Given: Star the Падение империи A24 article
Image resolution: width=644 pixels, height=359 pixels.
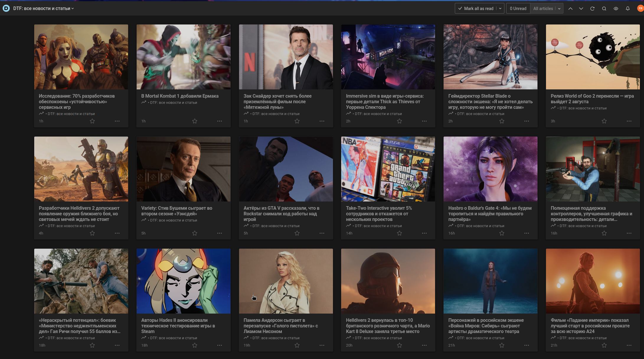Looking at the screenshot, I should [x=604, y=345].
